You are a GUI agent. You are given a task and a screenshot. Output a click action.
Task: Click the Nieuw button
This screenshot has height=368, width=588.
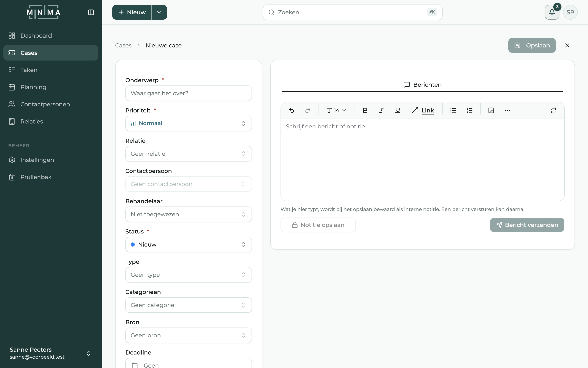click(132, 12)
